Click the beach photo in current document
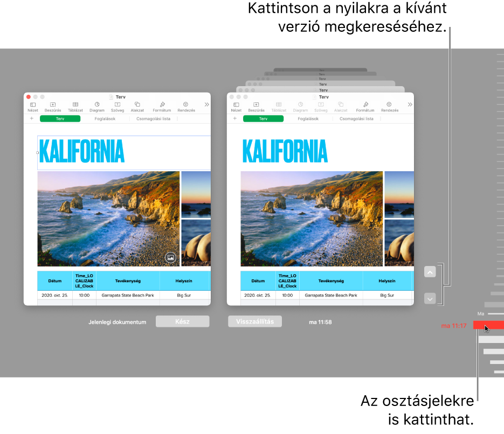 click(x=108, y=219)
